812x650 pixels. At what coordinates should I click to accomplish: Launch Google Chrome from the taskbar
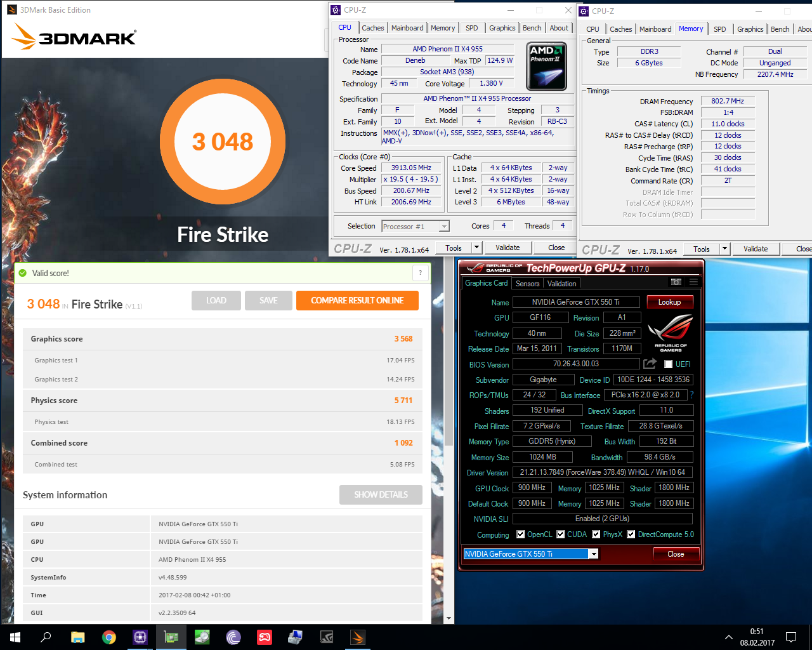(109, 637)
